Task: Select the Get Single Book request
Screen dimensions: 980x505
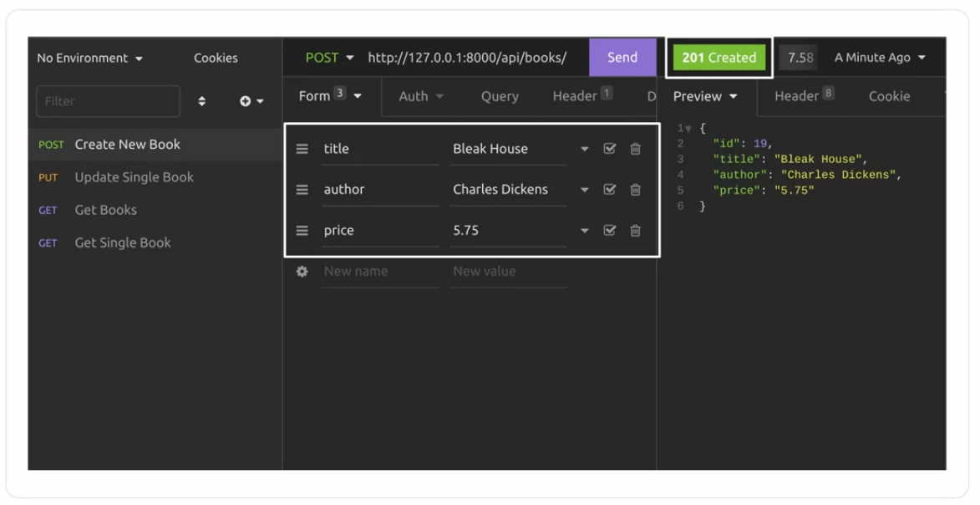Action: 123,243
